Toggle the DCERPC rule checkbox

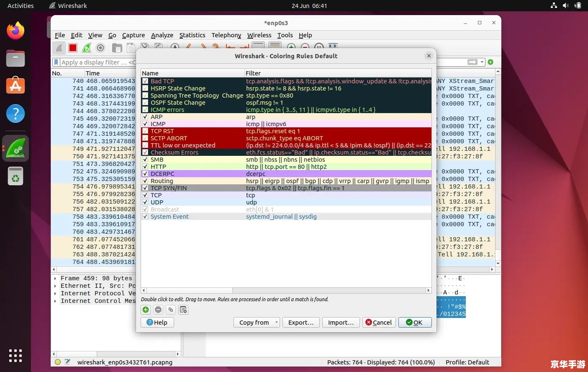coord(145,174)
